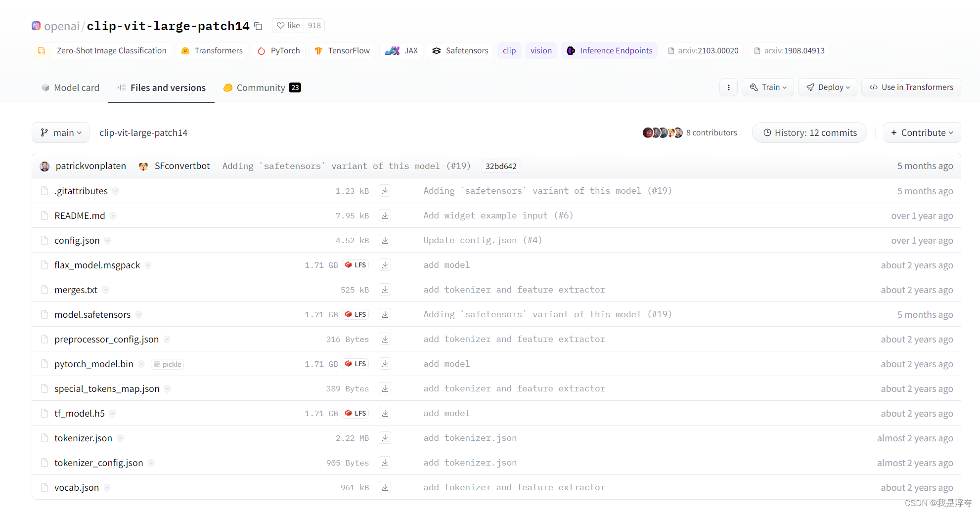
Task: Download the pytorch_model.bin file
Action: pyautogui.click(x=385, y=364)
